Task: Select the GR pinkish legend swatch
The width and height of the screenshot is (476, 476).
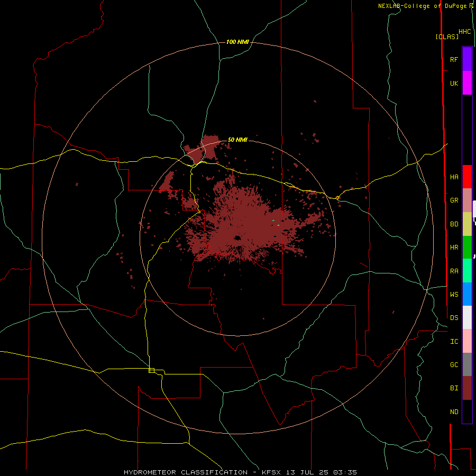Action: coord(467,200)
